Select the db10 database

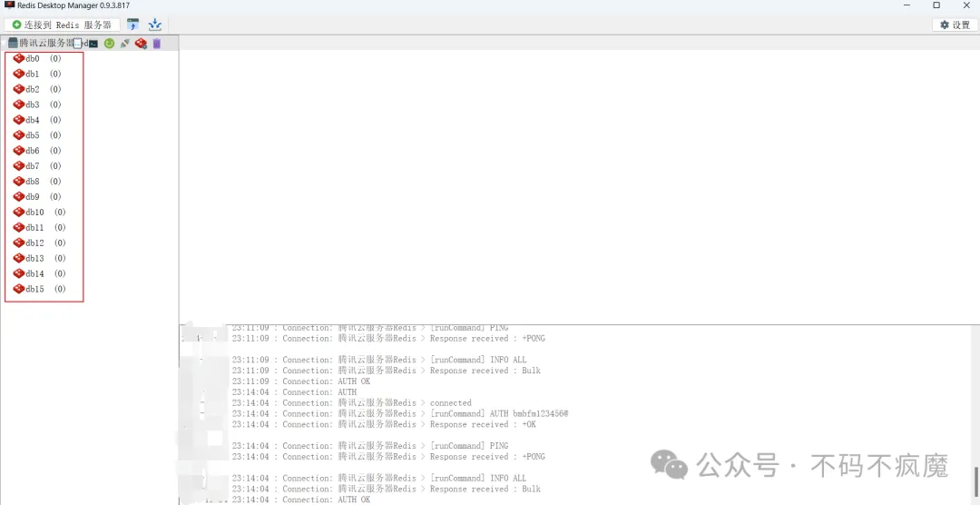point(34,213)
